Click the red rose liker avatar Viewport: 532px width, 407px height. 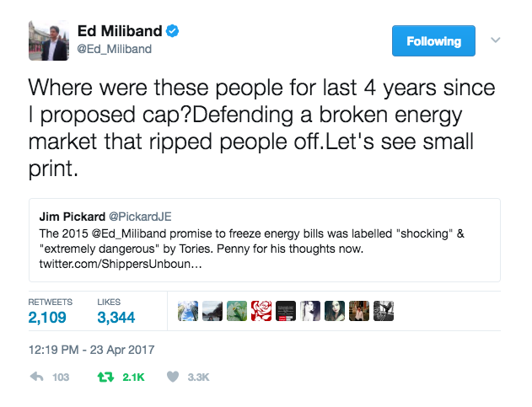coord(261,311)
